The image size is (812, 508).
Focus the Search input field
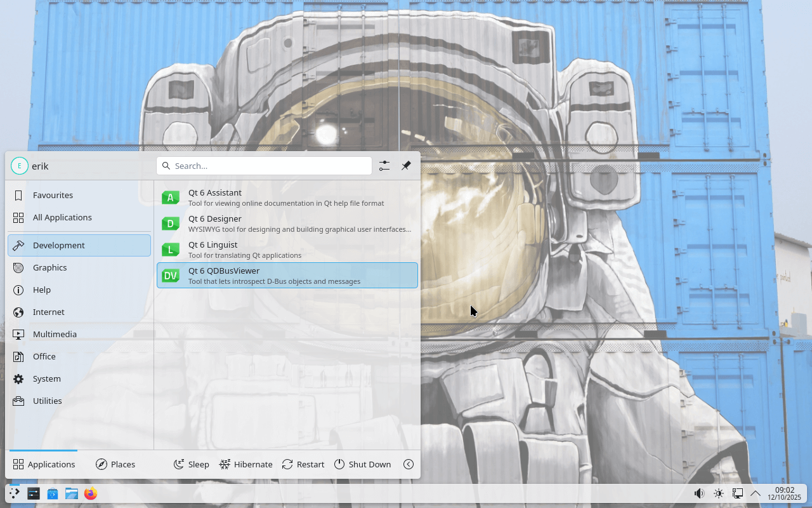(264, 166)
